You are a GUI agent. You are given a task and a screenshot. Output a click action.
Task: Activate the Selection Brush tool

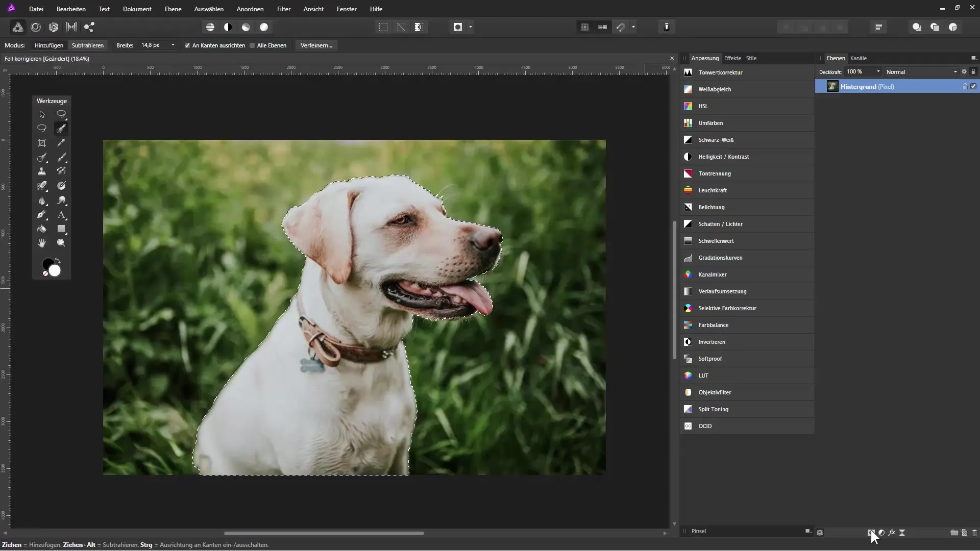point(61,129)
